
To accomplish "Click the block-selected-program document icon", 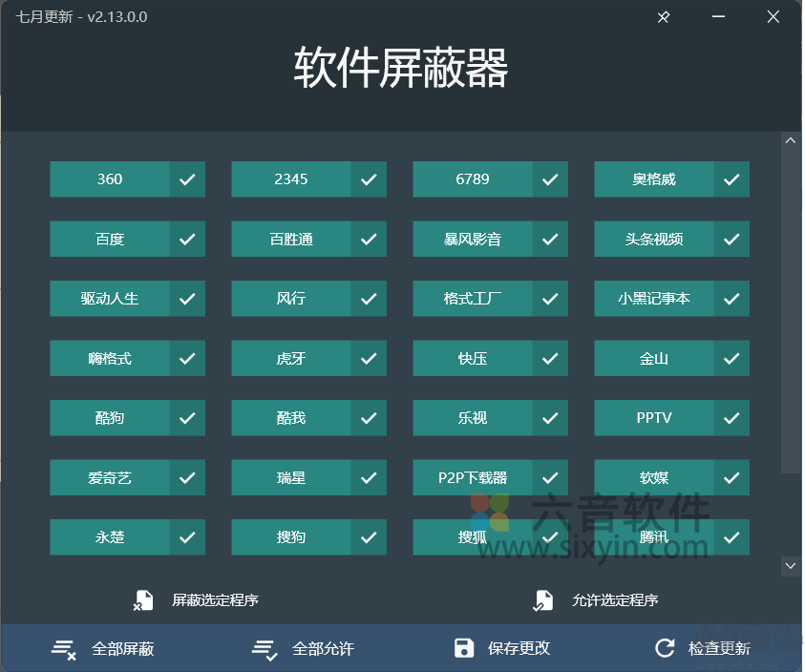I will pos(143,600).
